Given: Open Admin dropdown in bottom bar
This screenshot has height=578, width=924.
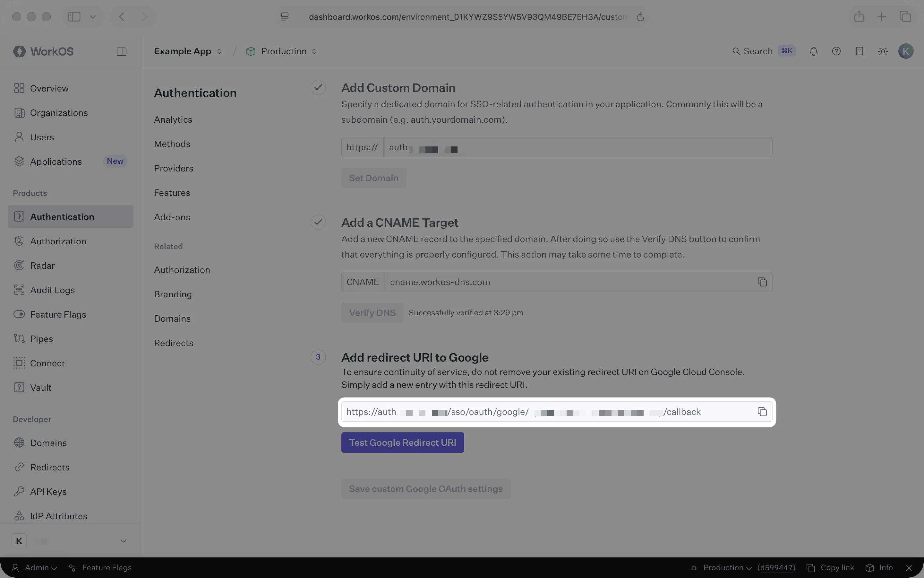Looking at the screenshot, I should (34, 568).
